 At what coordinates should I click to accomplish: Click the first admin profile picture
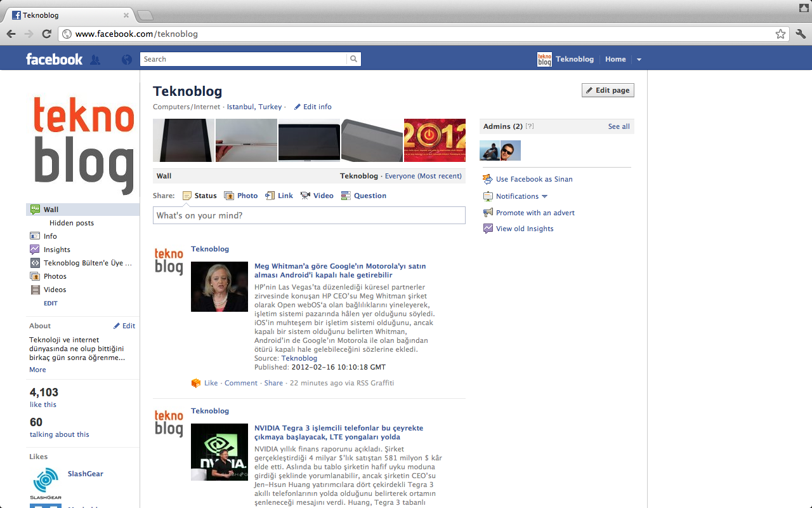tap(490, 150)
